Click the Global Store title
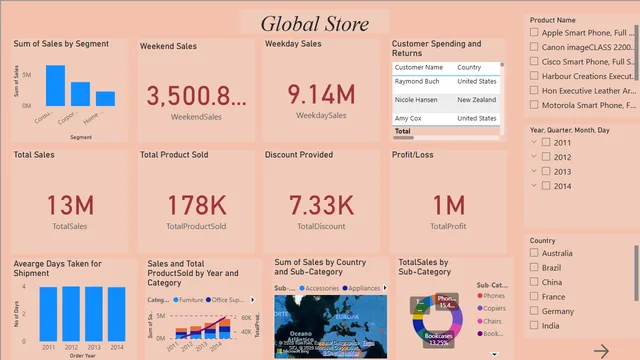640x360 pixels. tap(315, 24)
